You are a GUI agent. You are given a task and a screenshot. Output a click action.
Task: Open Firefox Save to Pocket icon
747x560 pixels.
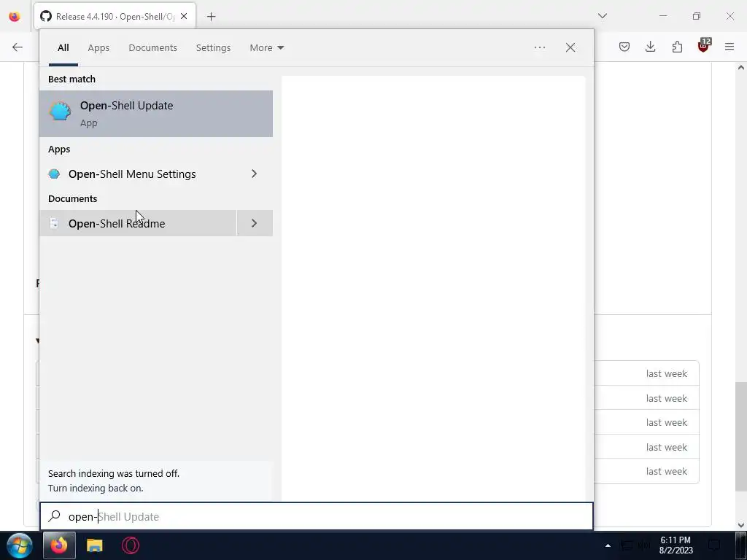(624, 47)
